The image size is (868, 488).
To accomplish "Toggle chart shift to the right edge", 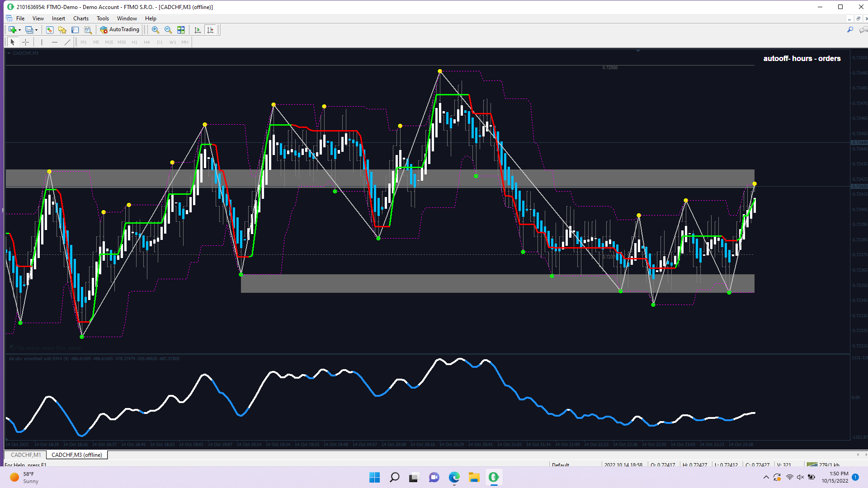I will 210,30.
